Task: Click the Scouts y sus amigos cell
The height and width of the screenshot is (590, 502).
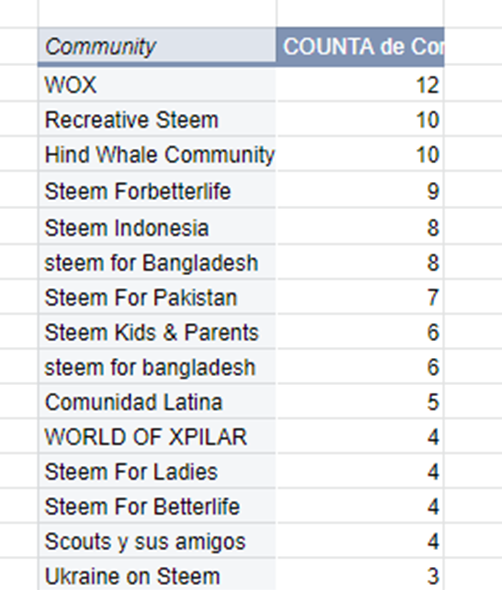Action: 157,541
